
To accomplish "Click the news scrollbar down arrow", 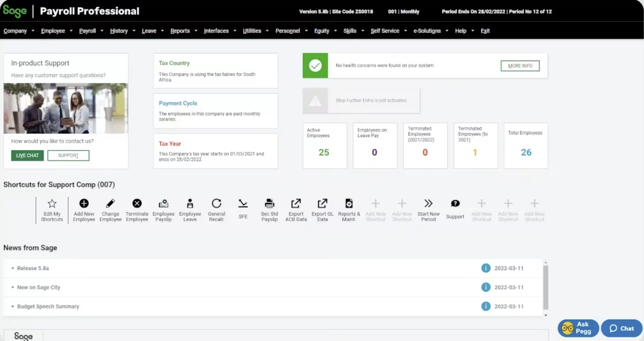I will point(546,315).
